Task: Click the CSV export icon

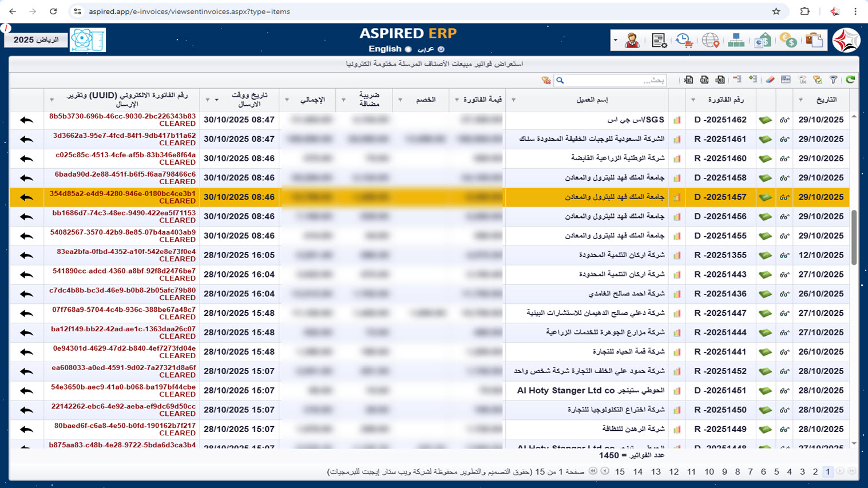Action: [x=688, y=80]
